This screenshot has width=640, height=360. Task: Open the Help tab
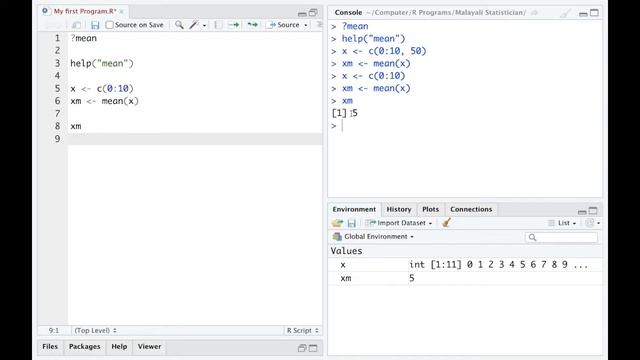tap(119, 347)
